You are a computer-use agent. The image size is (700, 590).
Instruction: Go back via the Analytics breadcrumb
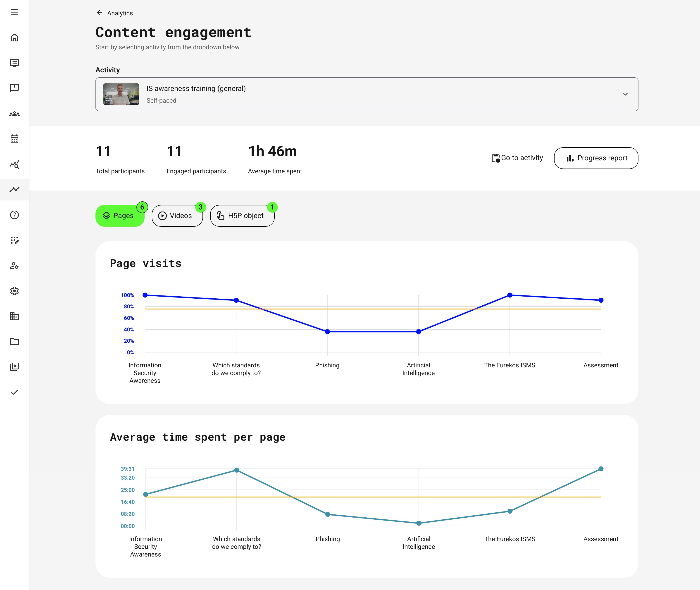(120, 13)
